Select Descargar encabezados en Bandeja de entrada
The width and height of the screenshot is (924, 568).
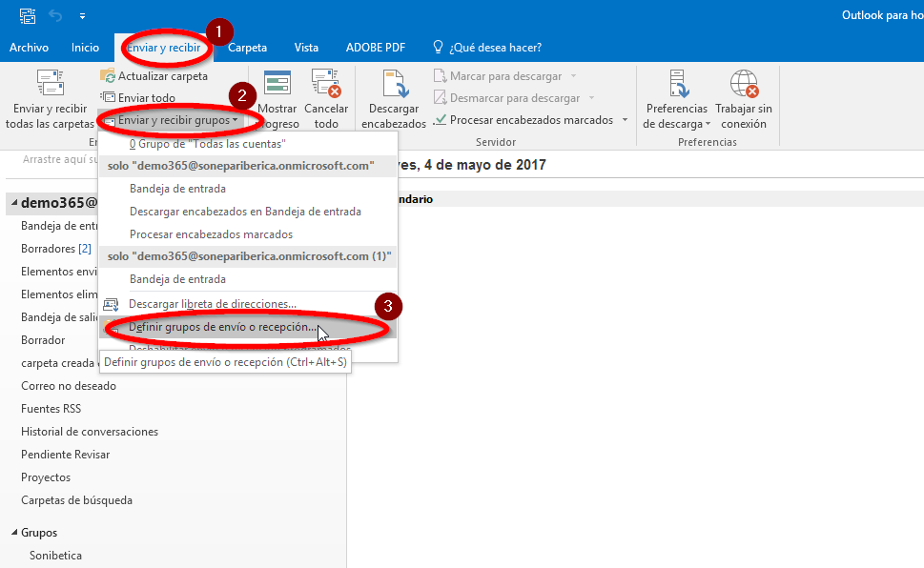click(248, 212)
